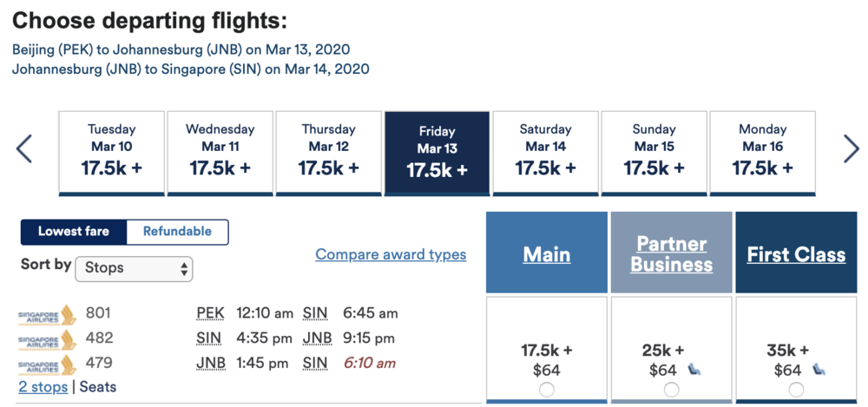Select the First Class 35k radio button
Viewport: 868px width, 407px height.
click(x=796, y=390)
